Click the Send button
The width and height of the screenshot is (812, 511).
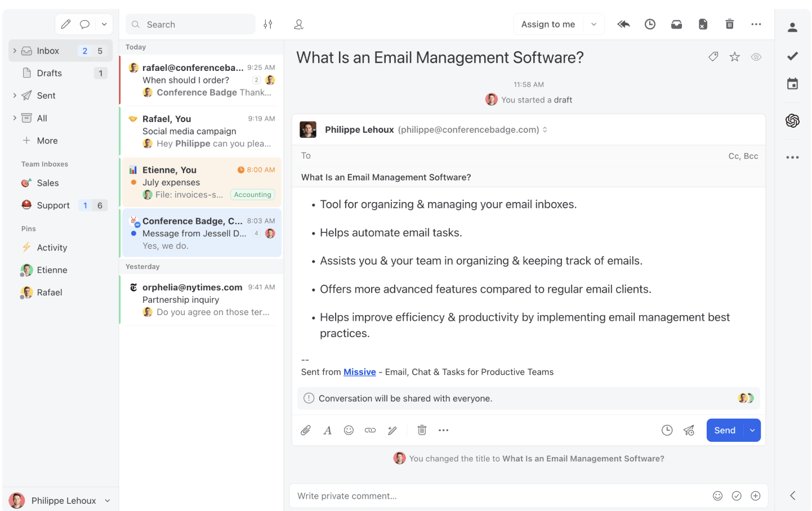[725, 431]
